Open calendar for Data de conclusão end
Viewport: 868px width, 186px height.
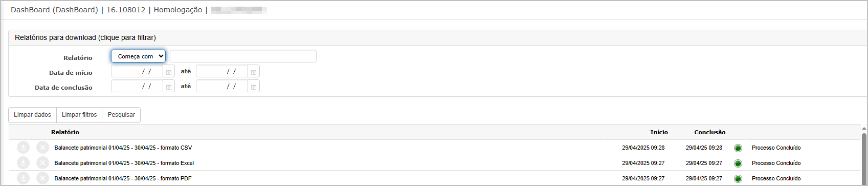[254, 87]
